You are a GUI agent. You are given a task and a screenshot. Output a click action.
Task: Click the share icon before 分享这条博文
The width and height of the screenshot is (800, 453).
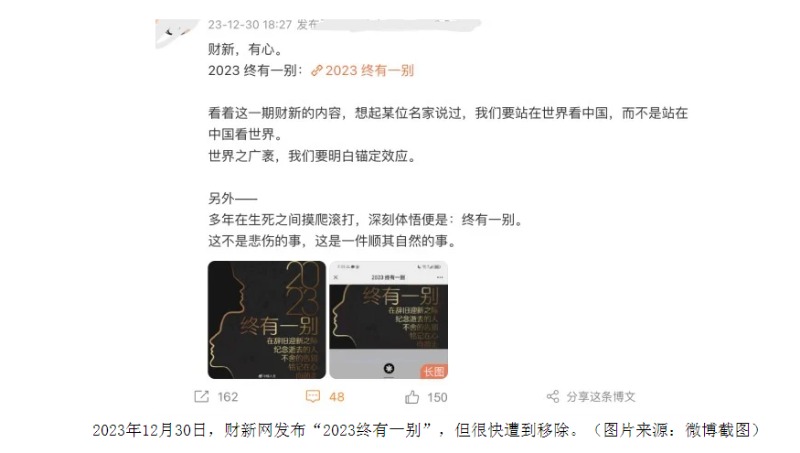(x=553, y=396)
